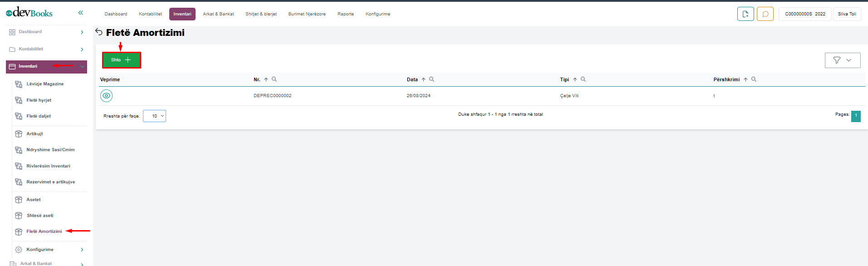Viewport: 868px width, 266px height.
Task: Go to page 1 in pagination
Action: [856, 116]
